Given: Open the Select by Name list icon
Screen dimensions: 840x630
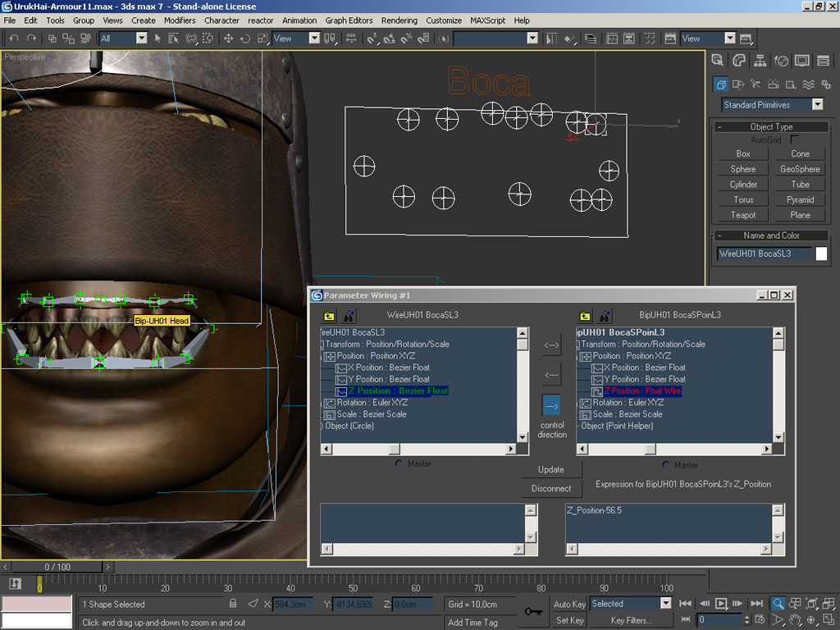Looking at the screenshot, I should coord(174,39).
